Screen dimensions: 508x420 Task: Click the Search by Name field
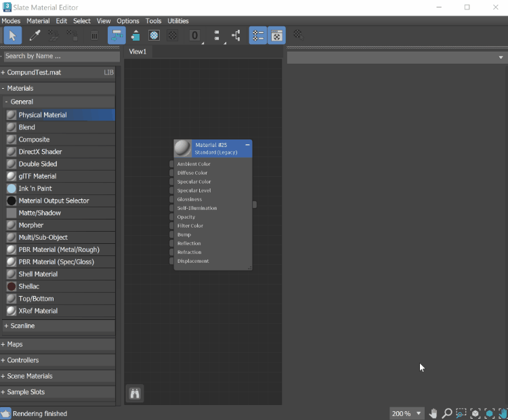62,56
